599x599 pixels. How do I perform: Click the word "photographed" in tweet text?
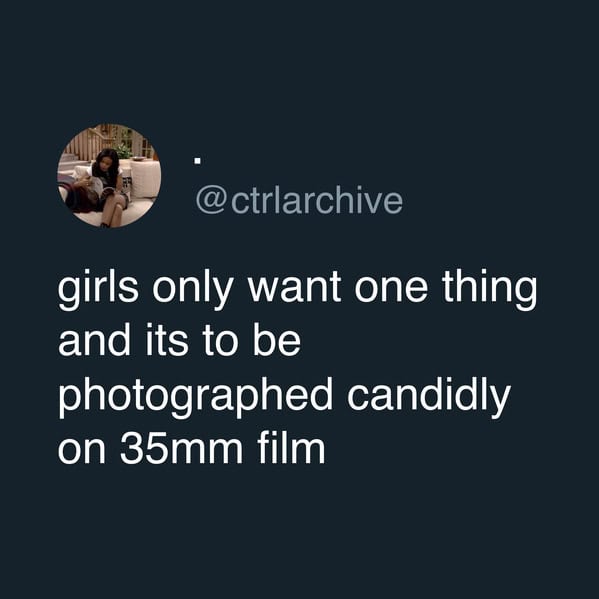click(x=196, y=397)
